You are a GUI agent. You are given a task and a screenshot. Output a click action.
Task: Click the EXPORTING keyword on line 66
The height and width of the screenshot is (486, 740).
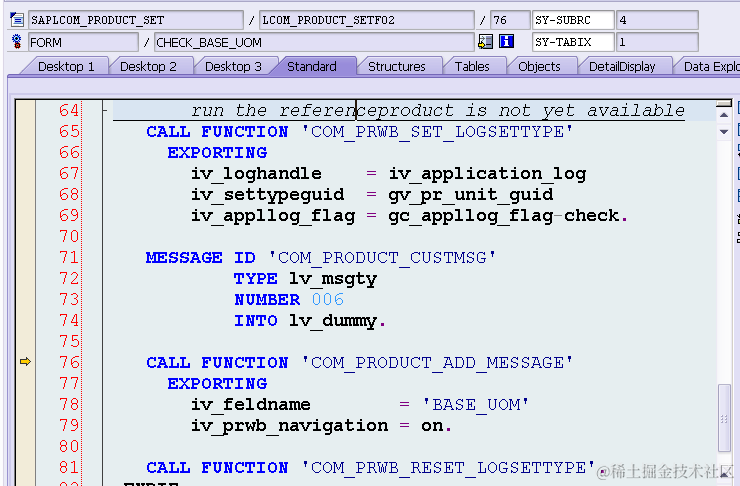217,152
